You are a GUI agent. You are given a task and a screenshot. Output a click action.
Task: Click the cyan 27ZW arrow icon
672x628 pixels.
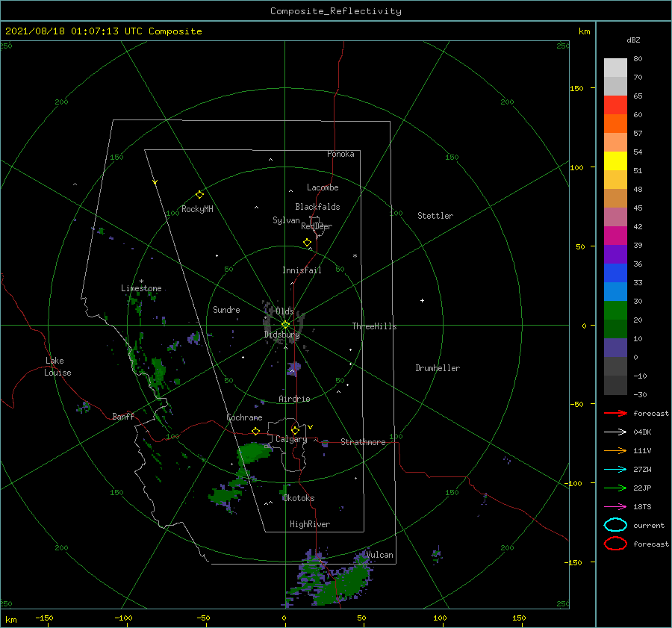point(615,470)
